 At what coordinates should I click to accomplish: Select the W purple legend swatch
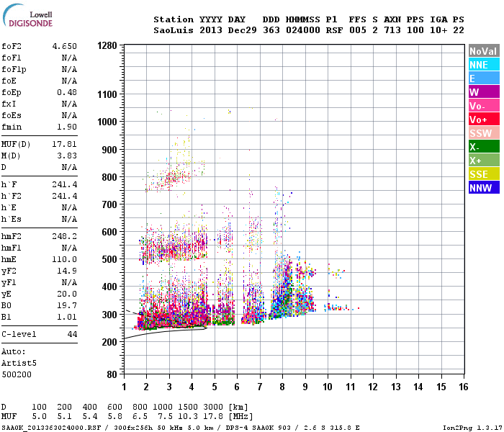click(484, 92)
